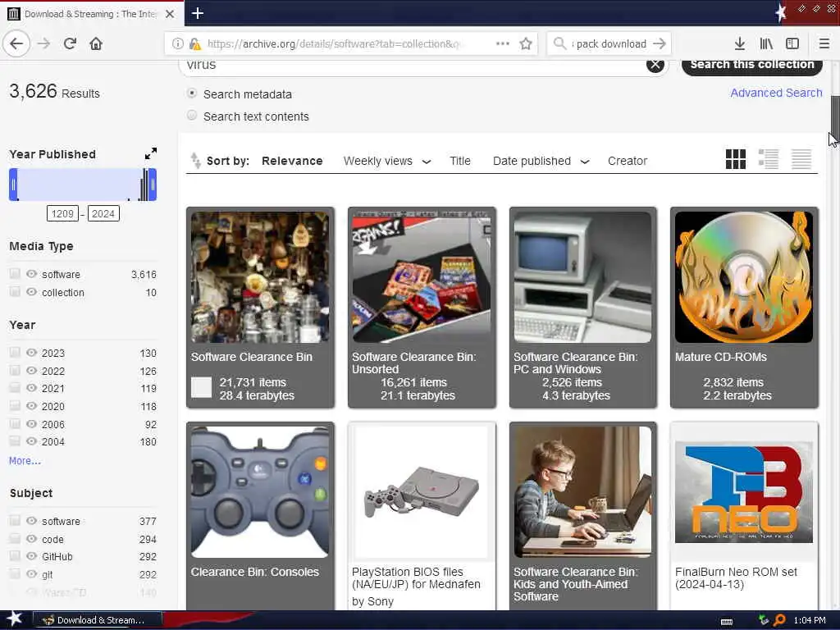840x630 pixels.
Task: Switch to compact list view
Action: pyautogui.click(x=801, y=159)
